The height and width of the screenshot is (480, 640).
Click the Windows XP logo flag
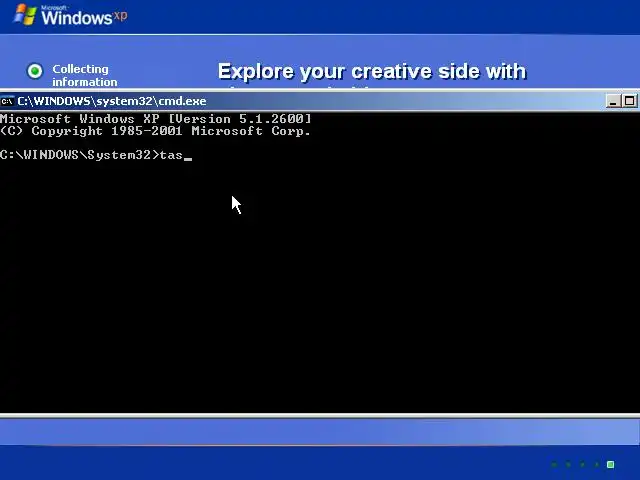25,15
